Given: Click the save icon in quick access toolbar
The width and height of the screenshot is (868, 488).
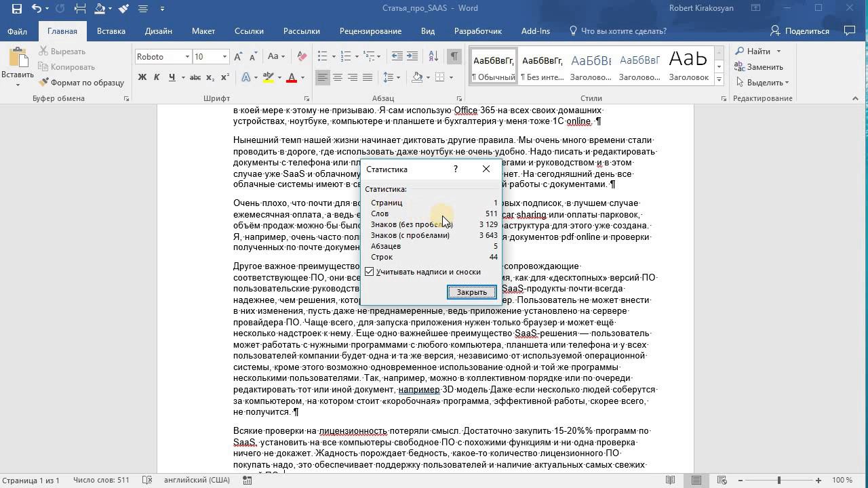Looking at the screenshot, I should coord(17,9).
